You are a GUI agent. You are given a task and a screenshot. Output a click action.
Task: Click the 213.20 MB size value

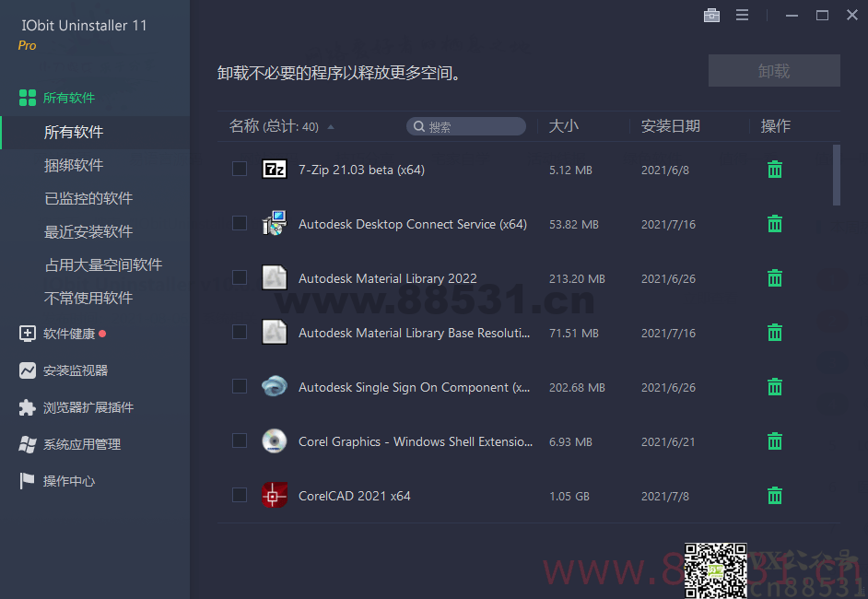[x=577, y=279]
